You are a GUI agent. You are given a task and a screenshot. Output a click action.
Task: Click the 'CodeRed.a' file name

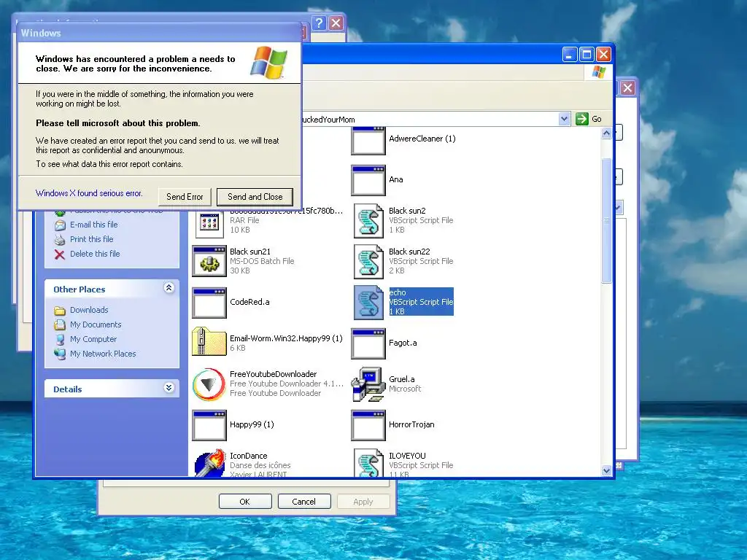(249, 302)
